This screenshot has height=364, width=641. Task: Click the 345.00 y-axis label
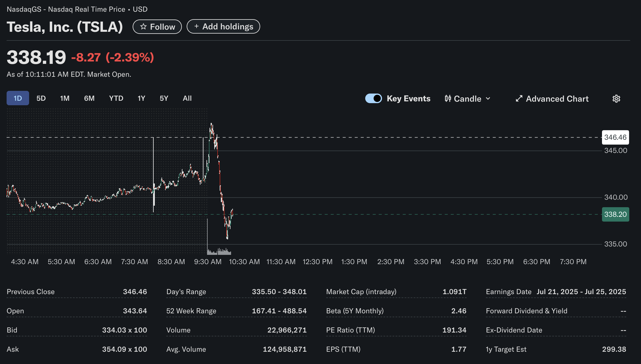click(x=615, y=151)
